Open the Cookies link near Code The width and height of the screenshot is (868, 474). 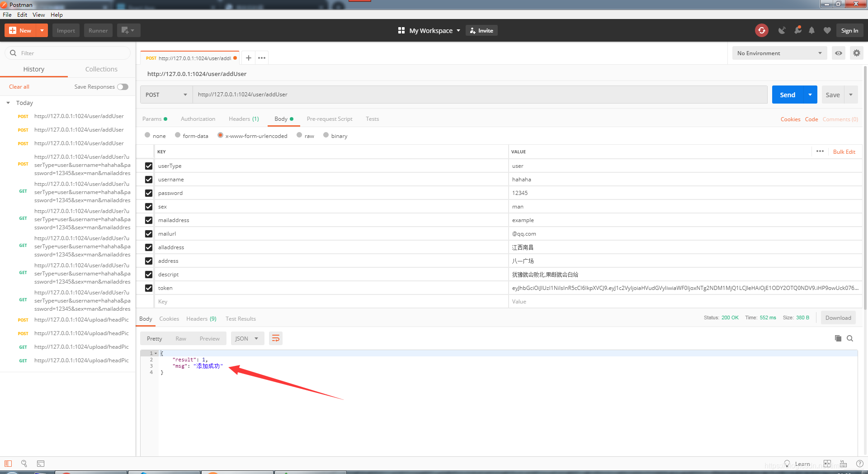pyautogui.click(x=790, y=119)
